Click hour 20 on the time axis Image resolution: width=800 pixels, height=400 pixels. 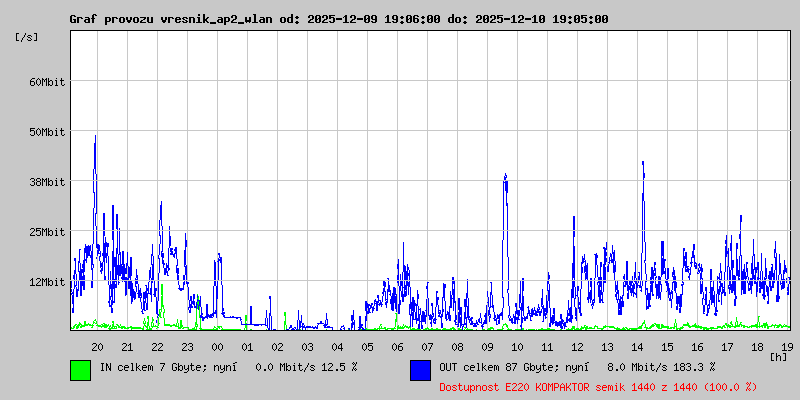(97, 347)
